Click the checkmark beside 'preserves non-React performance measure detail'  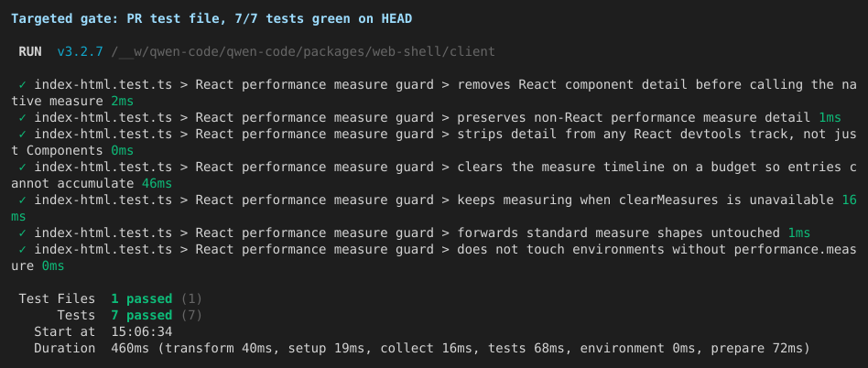pos(23,118)
